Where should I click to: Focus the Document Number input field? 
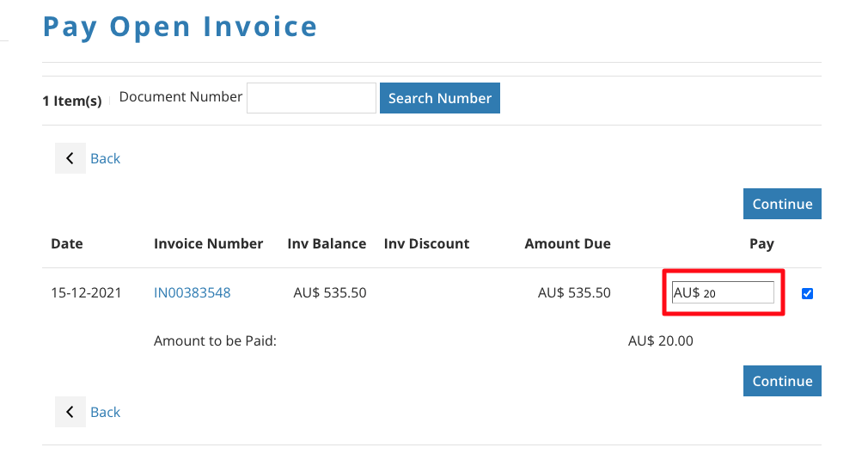[311, 98]
